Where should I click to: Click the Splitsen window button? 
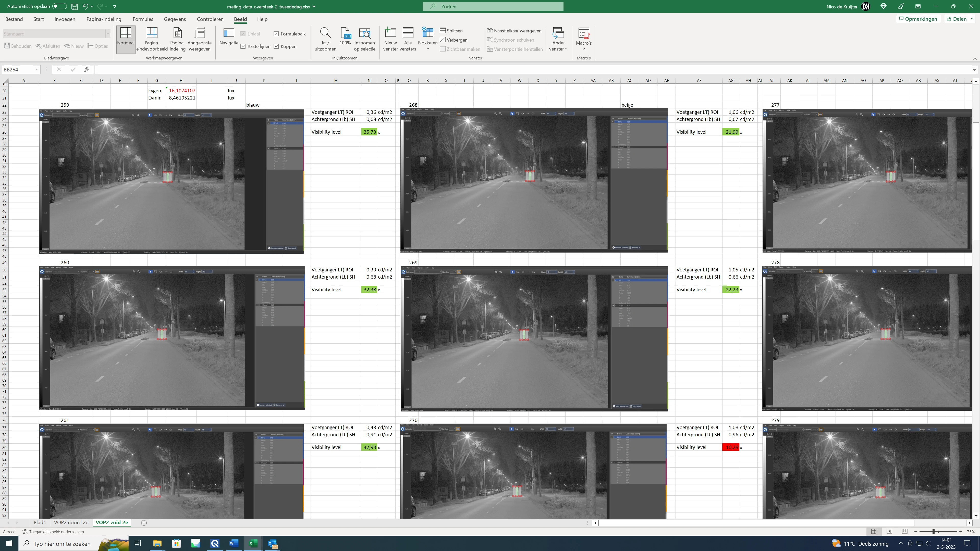(451, 31)
